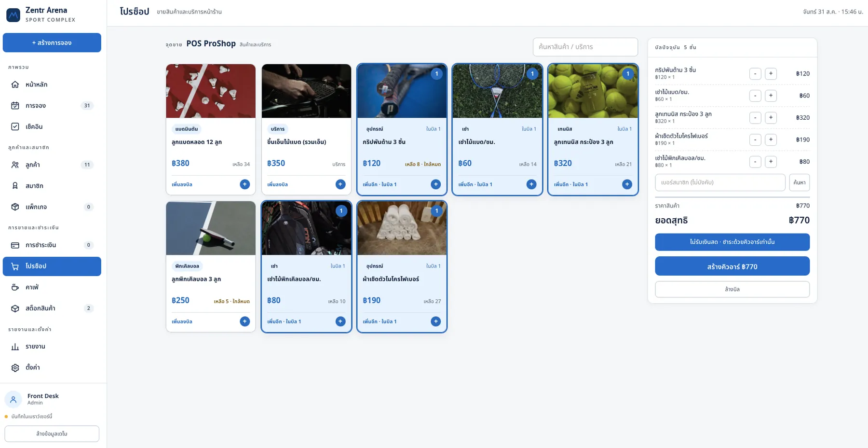Screen dimensions: 868x448
Task: Click the Front Desk Admin profile avatar
Action: click(x=13, y=399)
